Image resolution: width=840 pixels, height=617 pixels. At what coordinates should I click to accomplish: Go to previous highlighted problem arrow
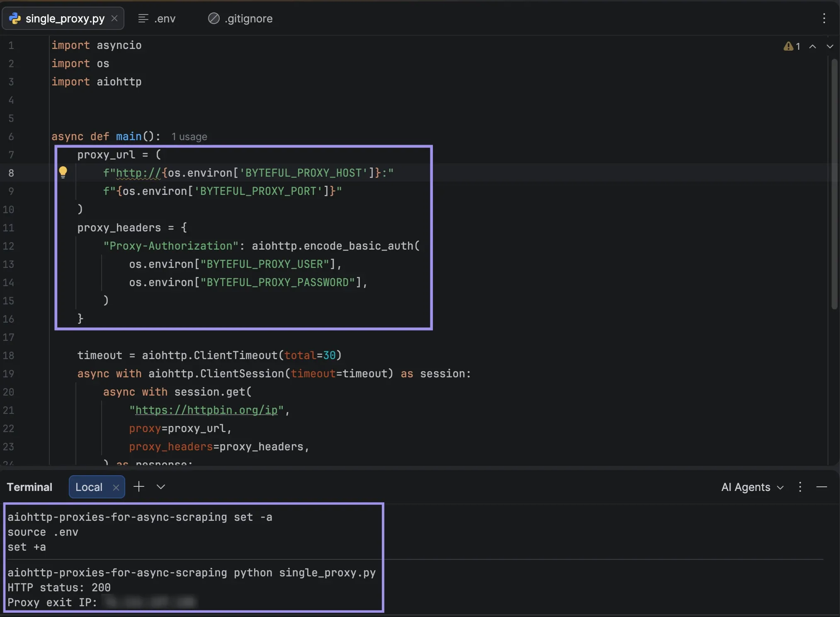[x=813, y=46]
